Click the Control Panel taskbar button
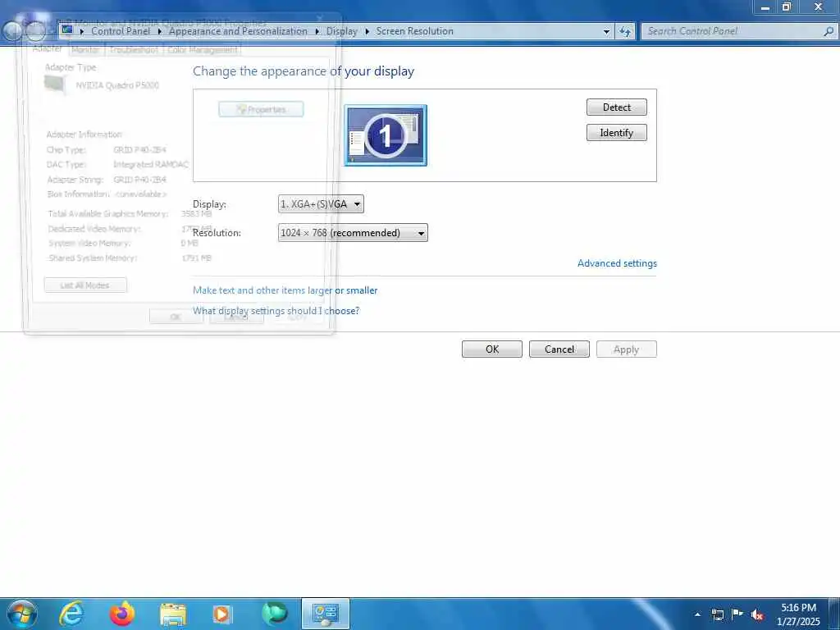 click(326, 614)
